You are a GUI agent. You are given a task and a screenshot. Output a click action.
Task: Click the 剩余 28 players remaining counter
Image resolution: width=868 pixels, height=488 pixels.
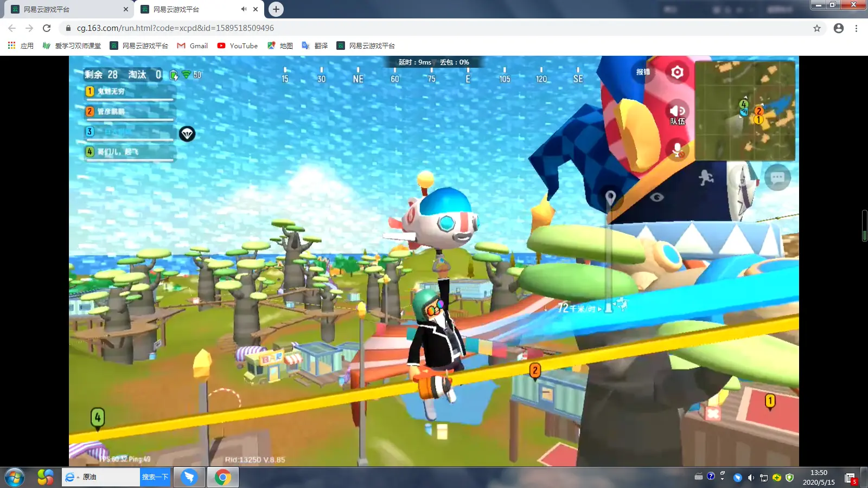click(101, 74)
